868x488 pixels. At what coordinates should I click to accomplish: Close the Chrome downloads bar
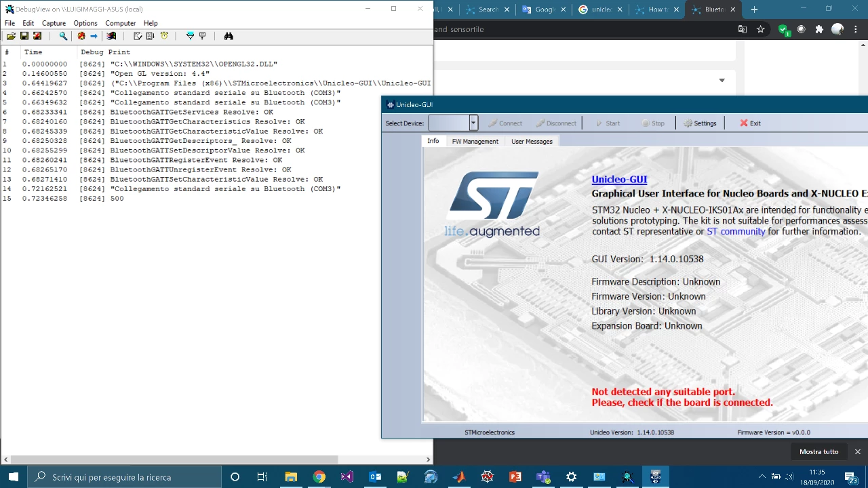tap(857, 451)
